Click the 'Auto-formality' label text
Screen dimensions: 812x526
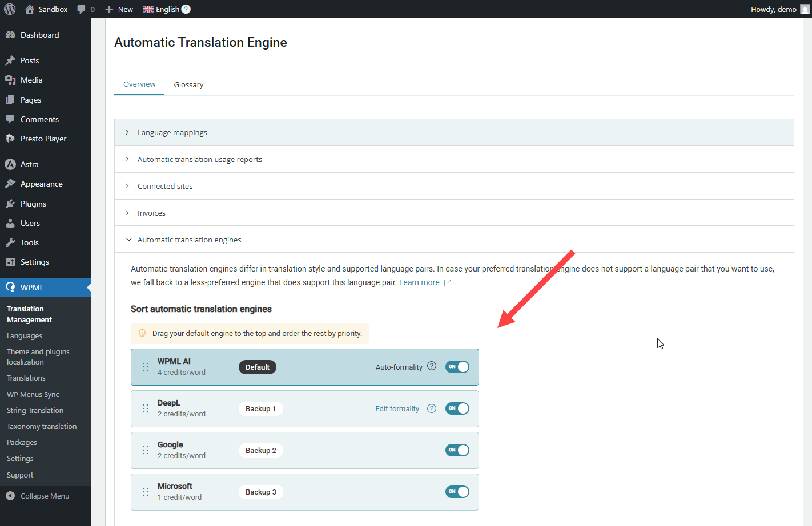(x=399, y=367)
